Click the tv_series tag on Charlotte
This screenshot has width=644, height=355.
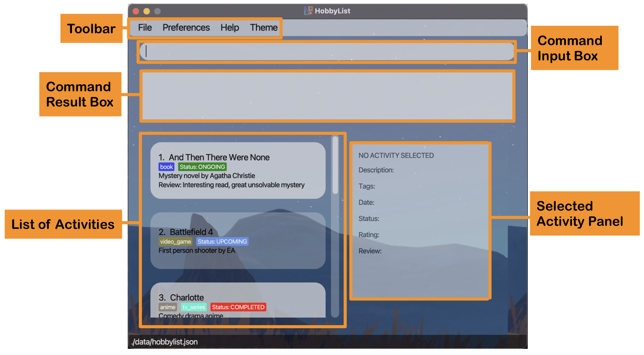click(194, 307)
